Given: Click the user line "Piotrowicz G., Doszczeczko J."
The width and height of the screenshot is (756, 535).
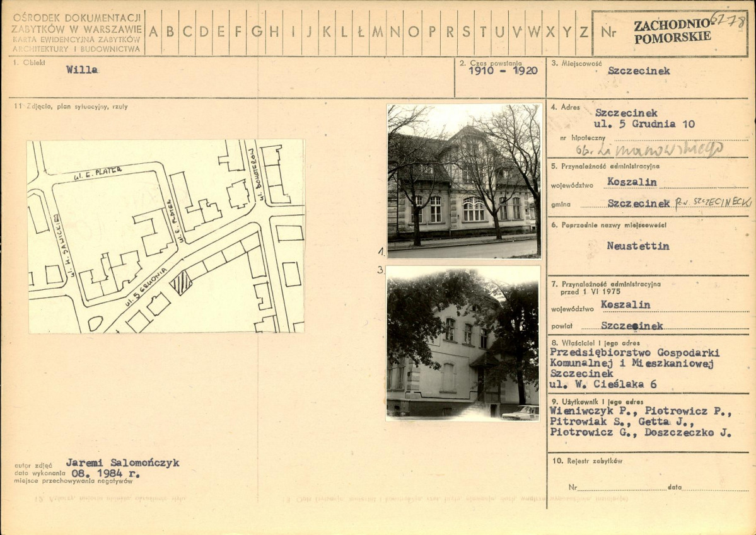Looking at the screenshot, I should pos(640,432).
